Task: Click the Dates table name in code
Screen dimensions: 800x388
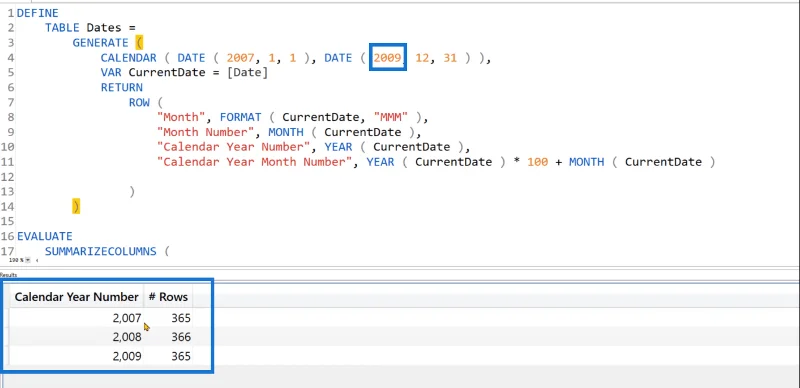Action: (104, 28)
